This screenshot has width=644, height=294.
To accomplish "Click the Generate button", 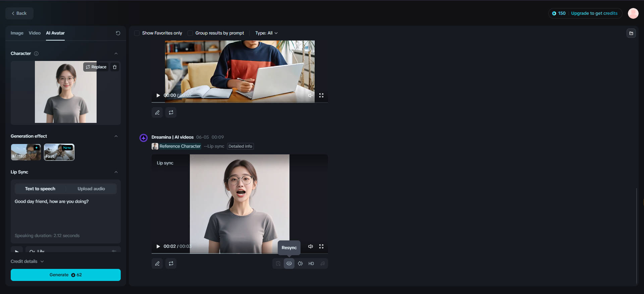I will [x=66, y=275].
